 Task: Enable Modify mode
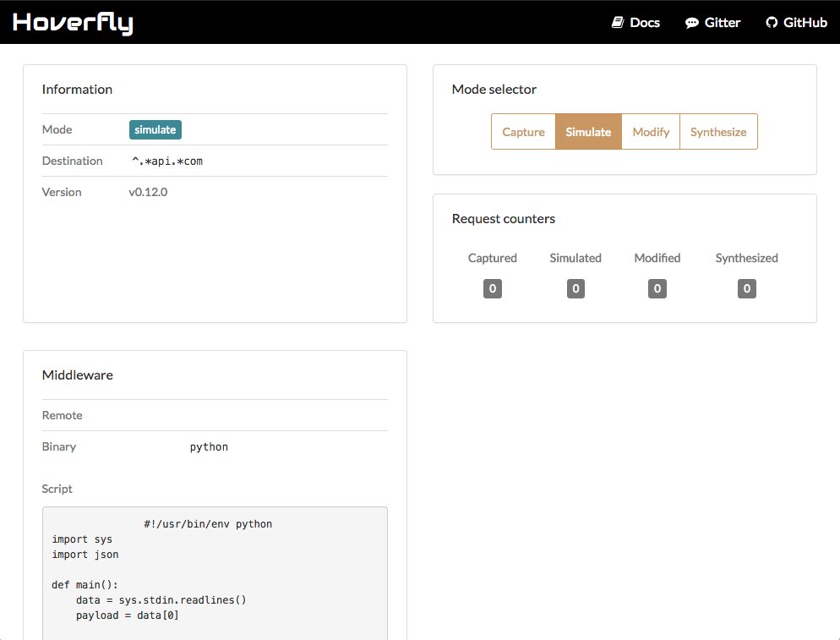pos(651,131)
